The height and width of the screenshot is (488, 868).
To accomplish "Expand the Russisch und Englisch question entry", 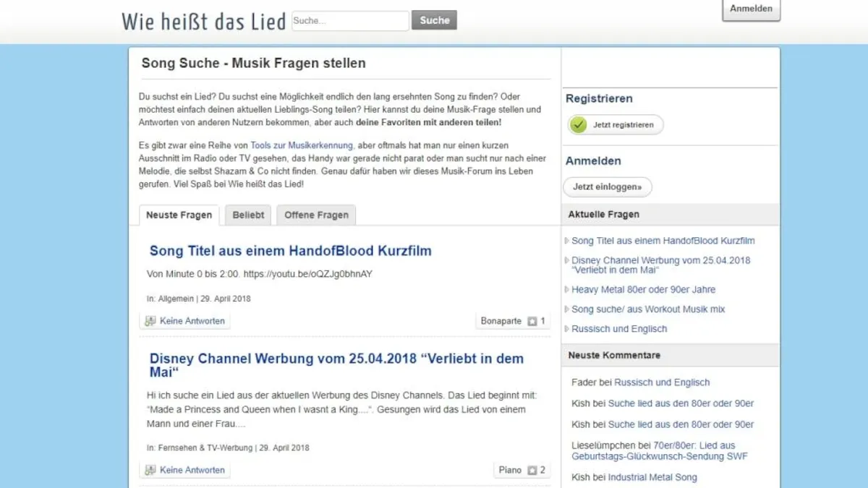I will (x=618, y=328).
